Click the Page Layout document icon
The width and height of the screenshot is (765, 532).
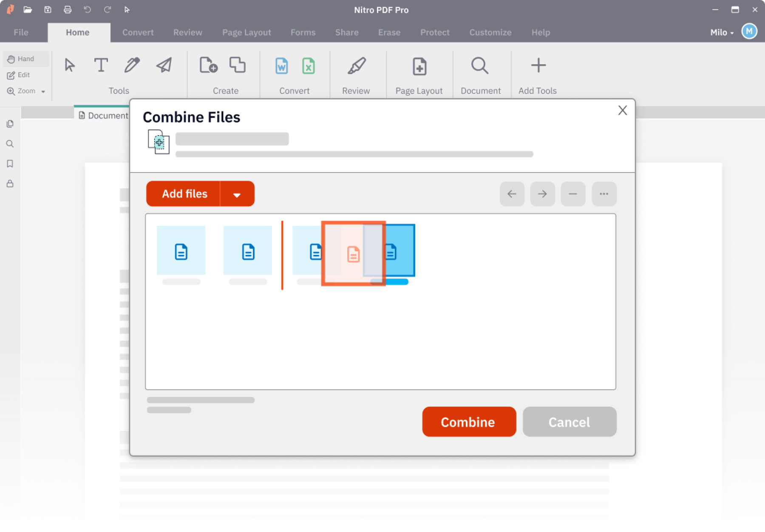(x=419, y=66)
